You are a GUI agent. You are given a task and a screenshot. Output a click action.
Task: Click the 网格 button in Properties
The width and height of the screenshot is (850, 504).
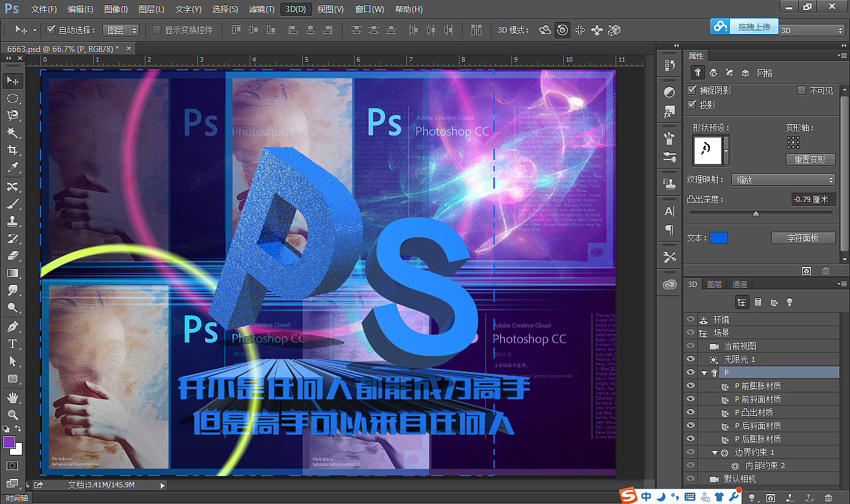[765, 73]
